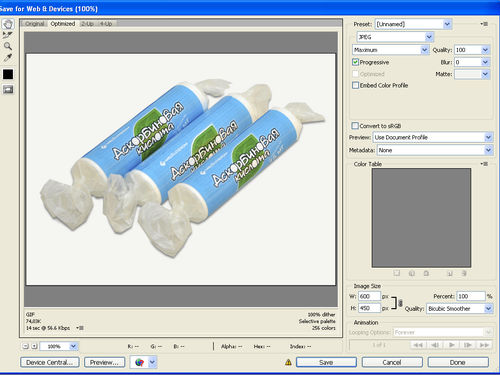Image resolution: width=500 pixels, height=375 pixels.
Task: Click the Save button
Action: pos(326,362)
